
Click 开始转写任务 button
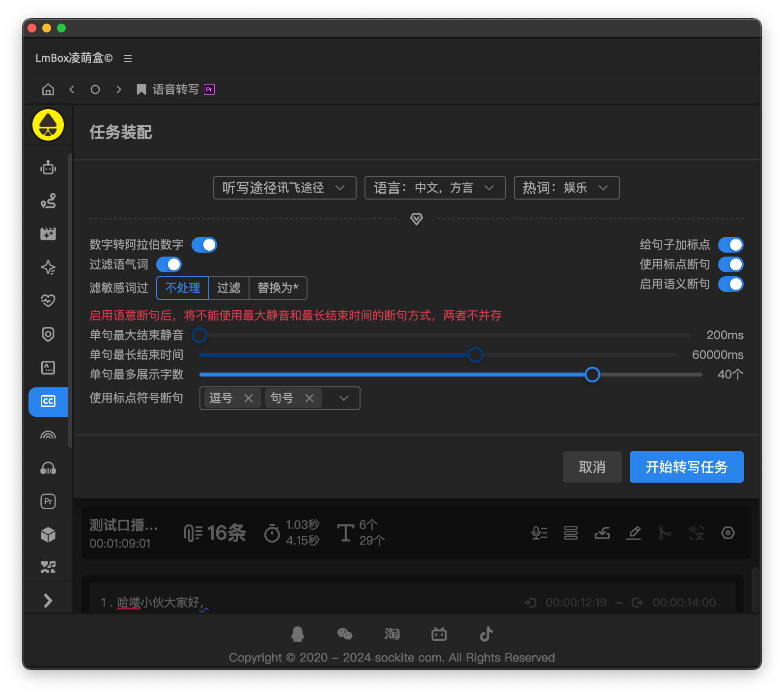(687, 467)
